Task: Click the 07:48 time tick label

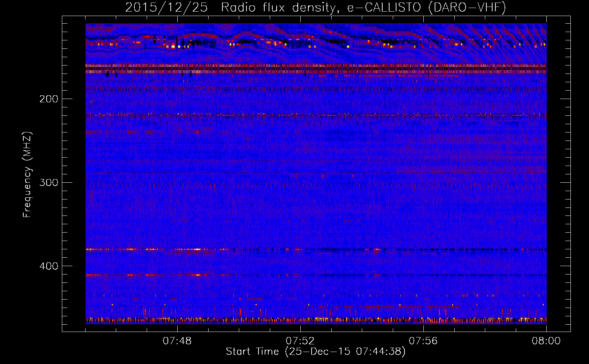Action: click(x=177, y=341)
